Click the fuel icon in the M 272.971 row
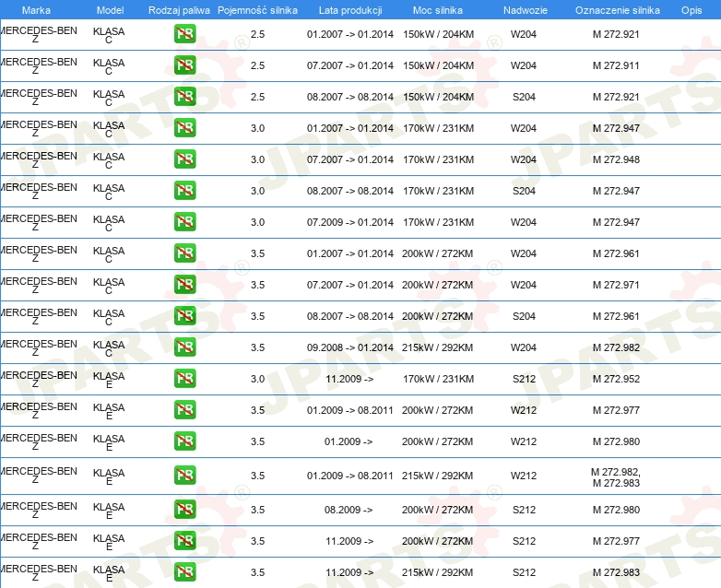The height and width of the screenshot is (588, 721). coord(184,285)
